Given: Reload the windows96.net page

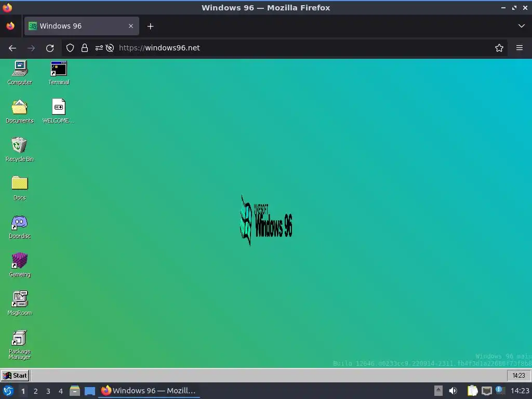Looking at the screenshot, I should pyautogui.click(x=50, y=48).
